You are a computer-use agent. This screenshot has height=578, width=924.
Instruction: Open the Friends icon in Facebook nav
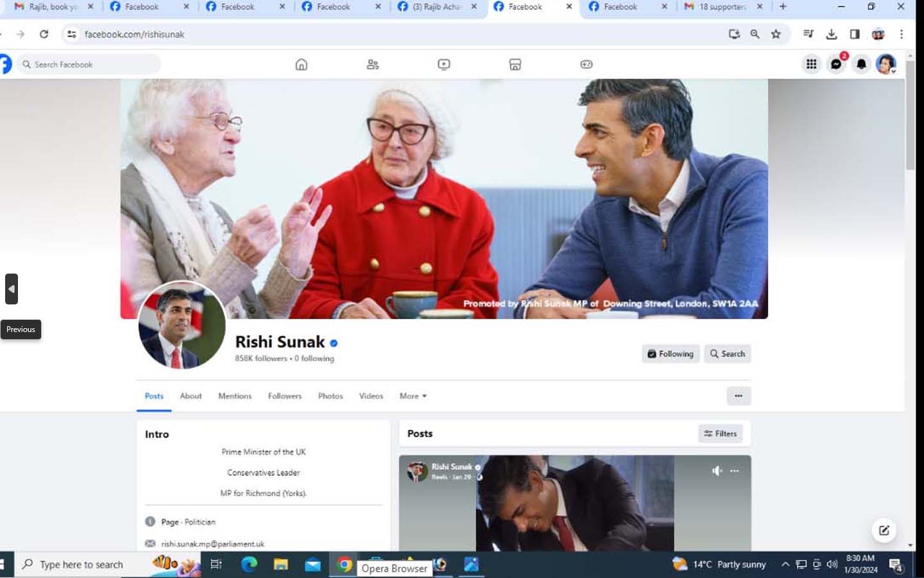373,64
